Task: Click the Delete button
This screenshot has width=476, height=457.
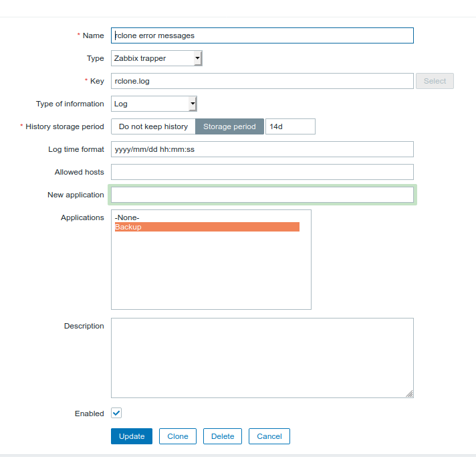Action: tap(223, 436)
